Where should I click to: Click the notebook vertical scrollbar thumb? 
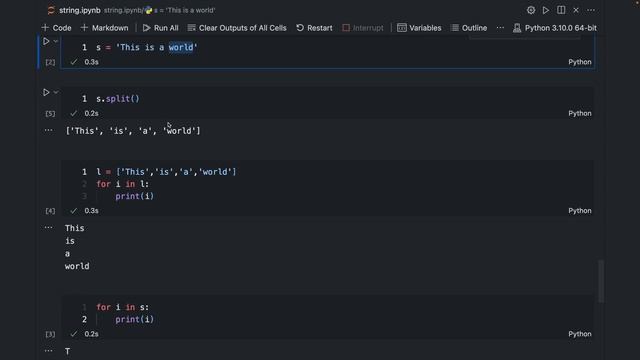601,282
